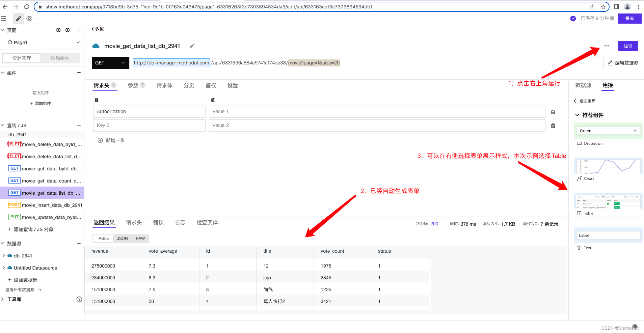Expand the 工具库 section
This screenshot has width=644, height=333.
(x=2, y=299)
